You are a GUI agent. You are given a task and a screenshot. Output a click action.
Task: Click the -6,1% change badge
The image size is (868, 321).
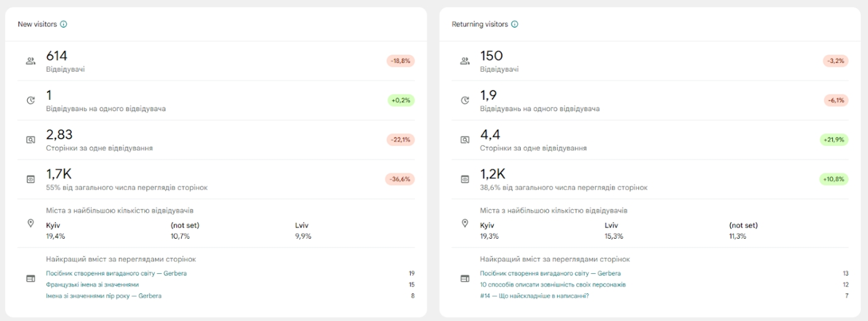(x=837, y=101)
